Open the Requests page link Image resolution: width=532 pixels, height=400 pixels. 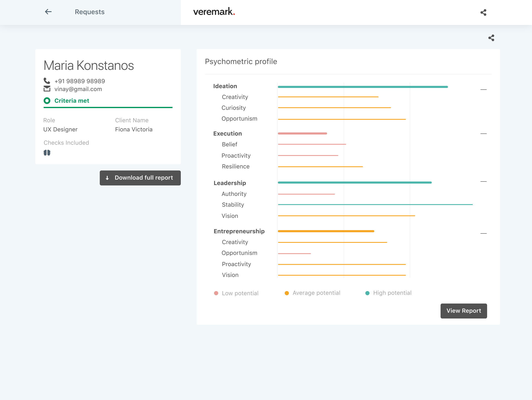(90, 12)
